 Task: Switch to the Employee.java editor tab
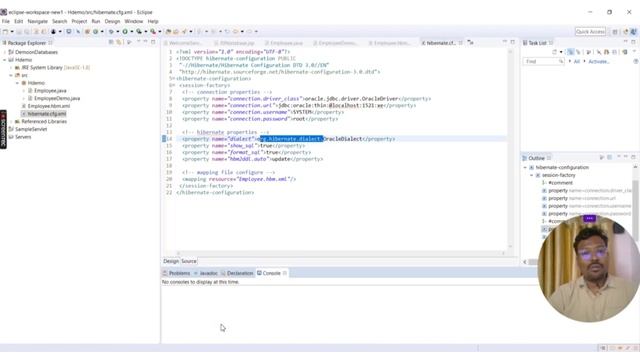pos(284,43)
